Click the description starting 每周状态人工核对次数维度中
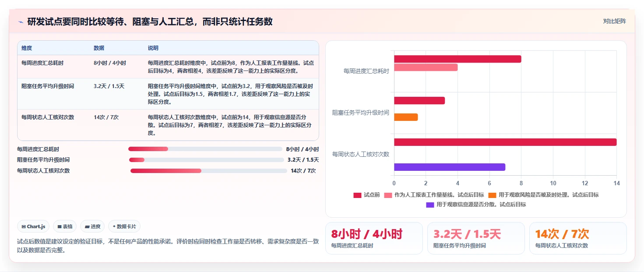The width and height of the screenshot is (644, 272). [x=231, y=125]
